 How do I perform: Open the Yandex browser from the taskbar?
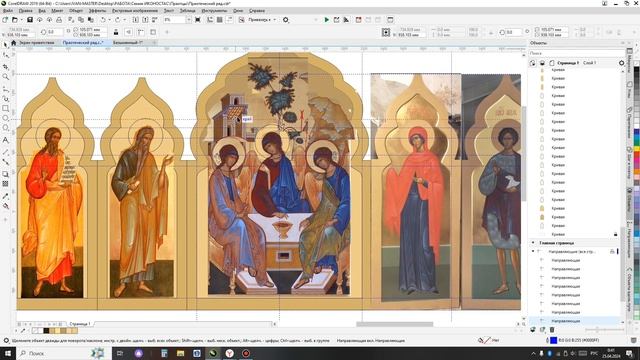click(229, 353)
